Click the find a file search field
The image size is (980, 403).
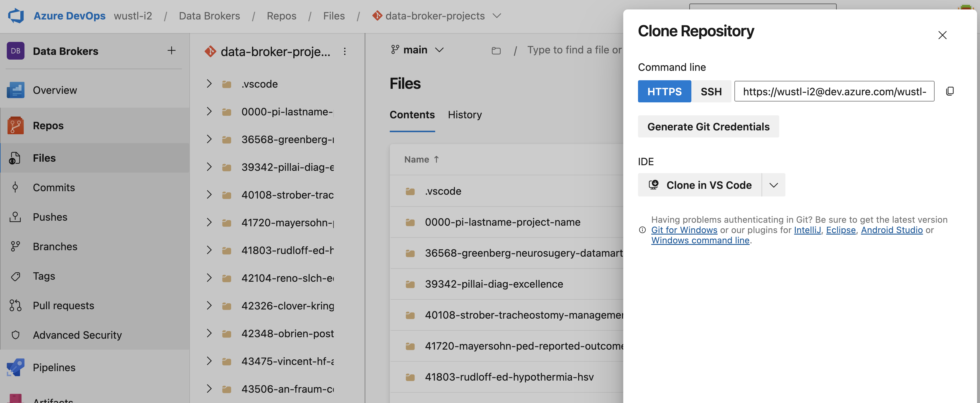574,50
